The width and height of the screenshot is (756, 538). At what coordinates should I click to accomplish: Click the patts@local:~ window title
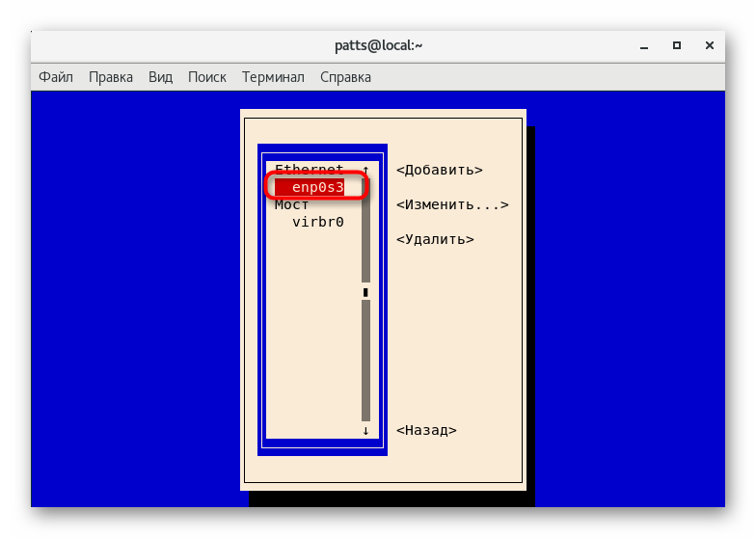(x=378, y=46)
